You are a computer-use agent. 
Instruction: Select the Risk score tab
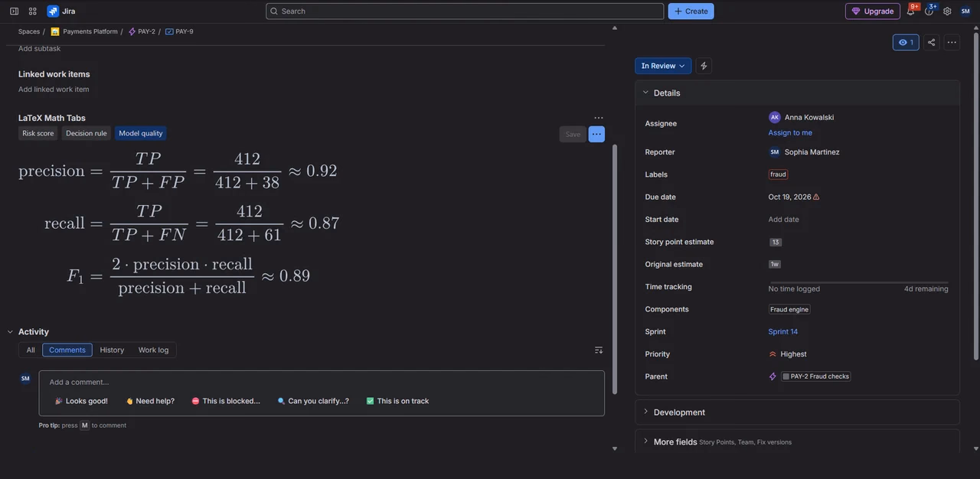coord(38,133)
